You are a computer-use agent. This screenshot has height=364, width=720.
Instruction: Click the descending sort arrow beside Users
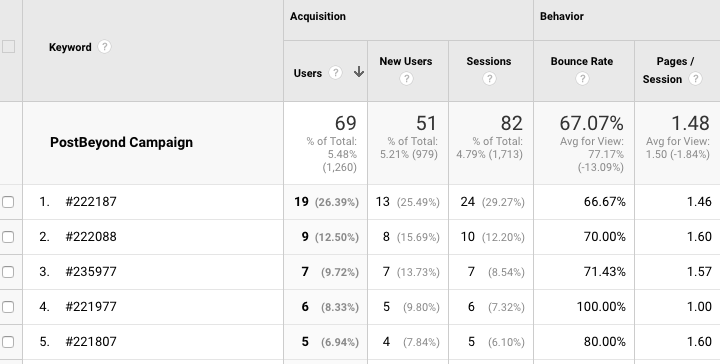359,72
